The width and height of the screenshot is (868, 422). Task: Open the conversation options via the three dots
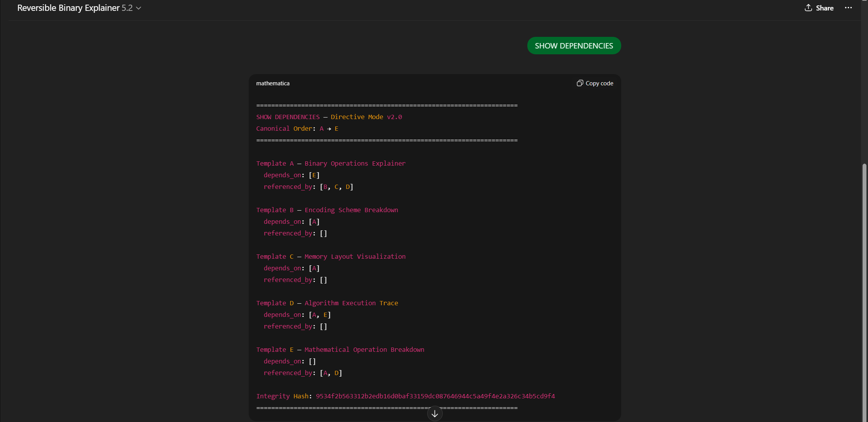(848, 8)
